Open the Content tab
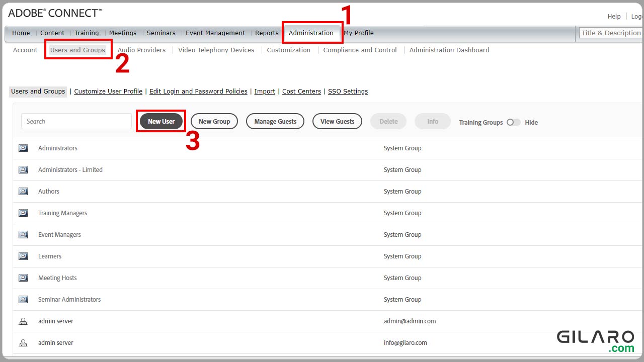This screenshot has width=644, height=362. 52,33
